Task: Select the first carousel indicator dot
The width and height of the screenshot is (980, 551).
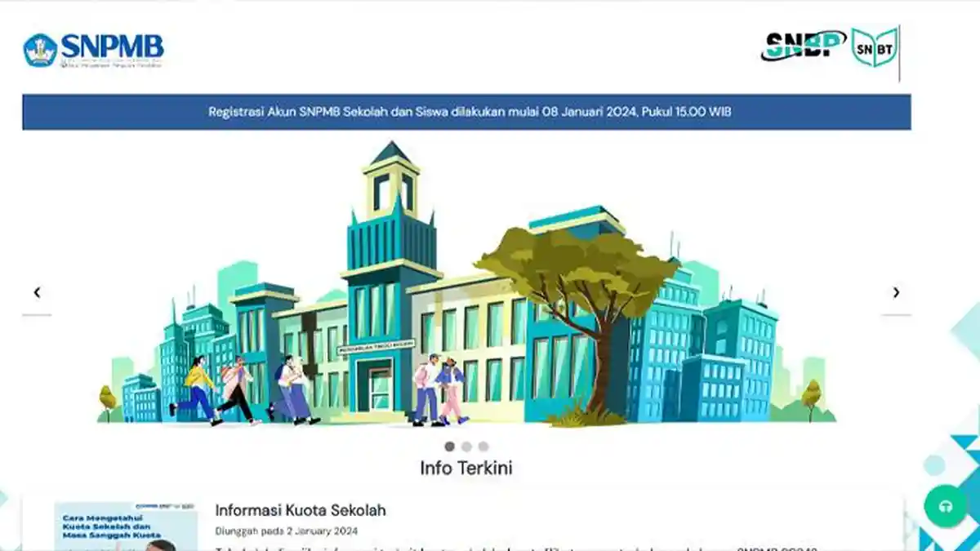Action: 449,447
